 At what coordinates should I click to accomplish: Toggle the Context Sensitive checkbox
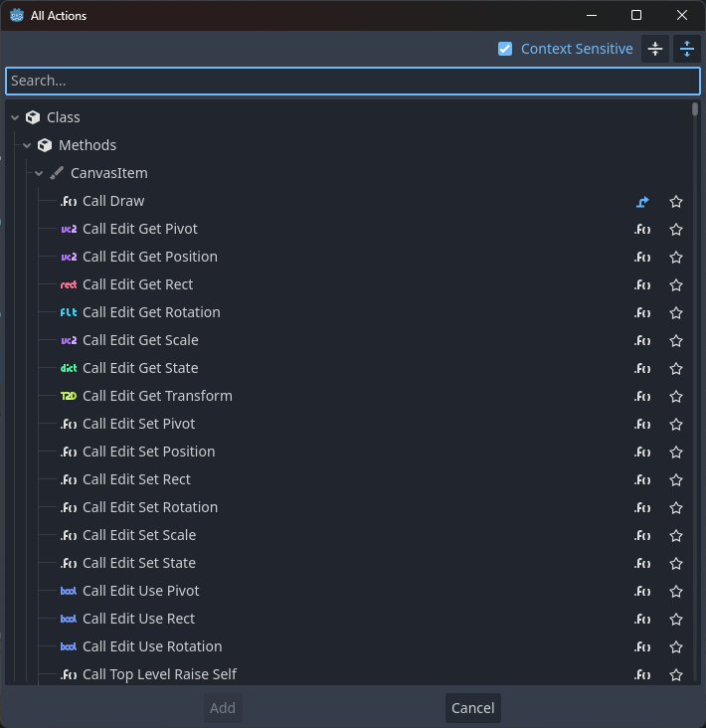point(505,49)
